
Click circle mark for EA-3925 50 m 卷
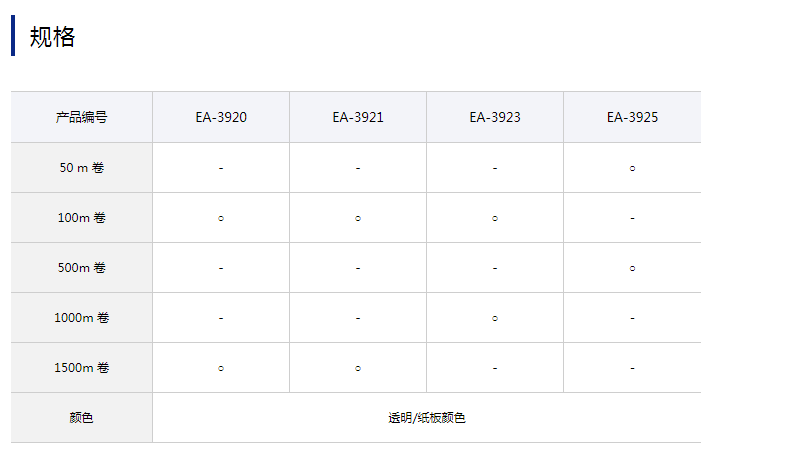pos(632,168)
